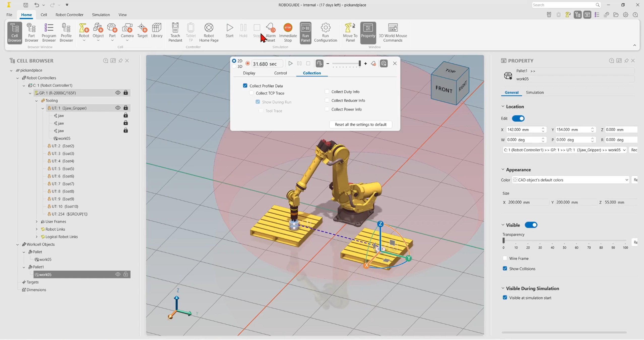
Task: Open the Robot Home Page
Action: [x=209, y=33]
